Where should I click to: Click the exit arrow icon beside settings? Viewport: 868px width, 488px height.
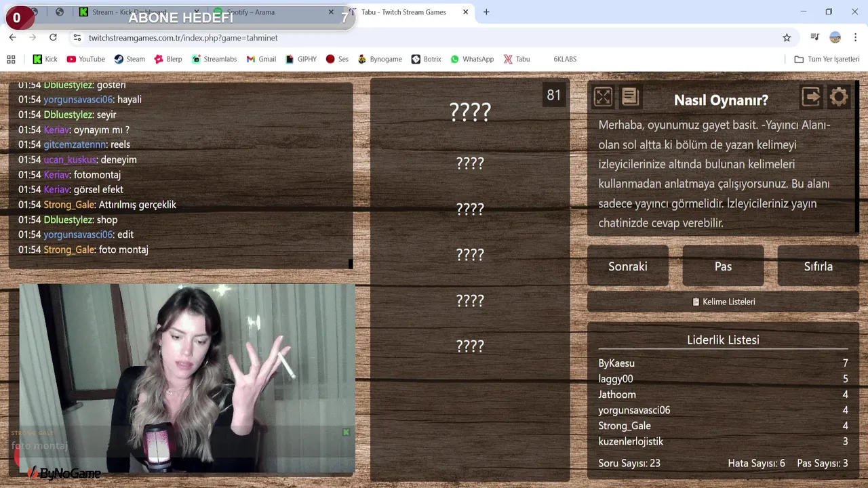click(811, 97)
